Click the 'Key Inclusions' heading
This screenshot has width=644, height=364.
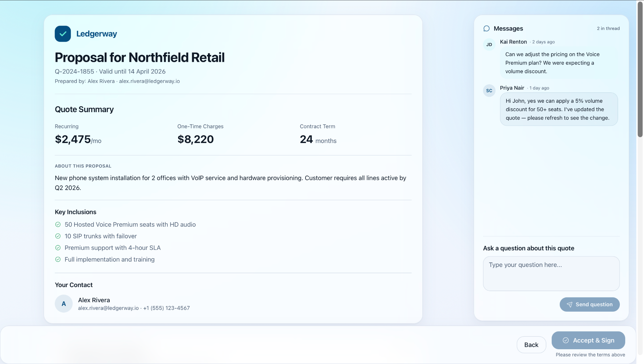click(75, 212)
